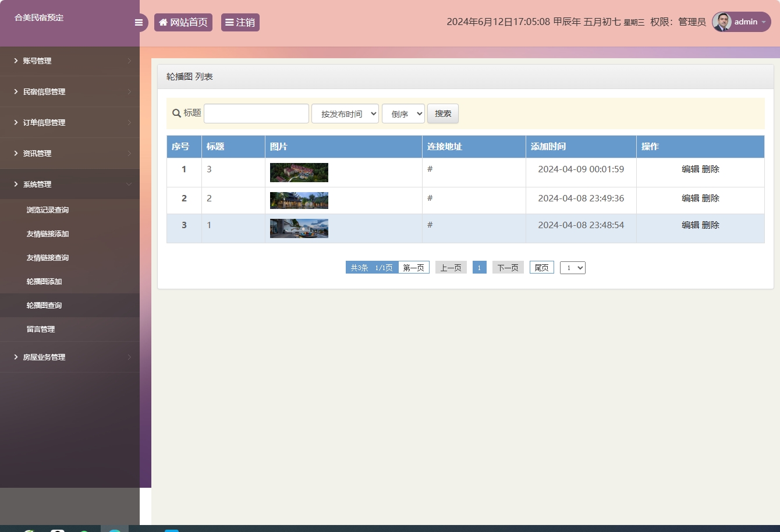
Task: Open the 按发布时间 sort dropdown
Action: 345,113
